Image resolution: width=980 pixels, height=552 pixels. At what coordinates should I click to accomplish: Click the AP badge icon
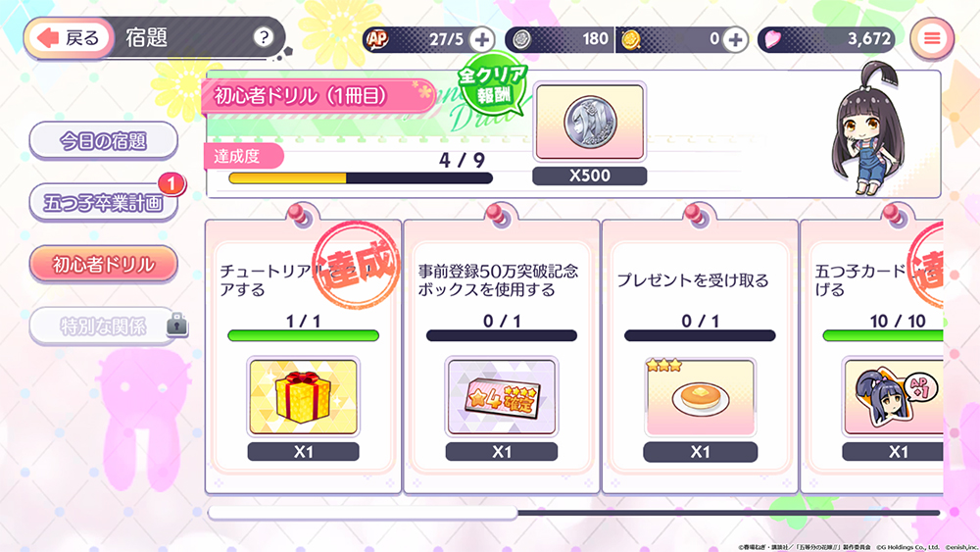377,39
